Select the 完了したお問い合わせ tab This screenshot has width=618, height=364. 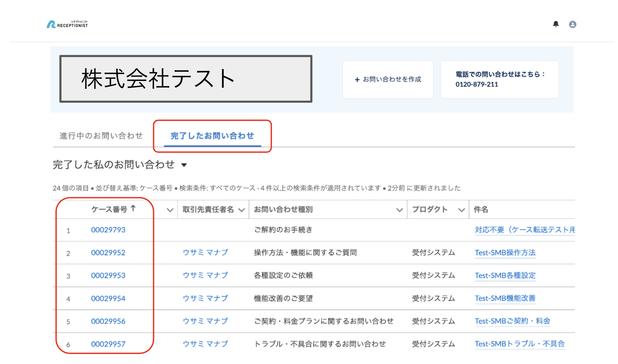click(212, 136)
